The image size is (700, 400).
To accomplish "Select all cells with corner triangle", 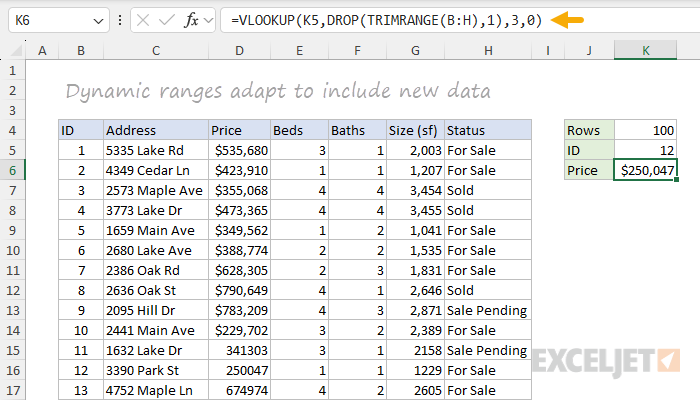I will 17,51.
